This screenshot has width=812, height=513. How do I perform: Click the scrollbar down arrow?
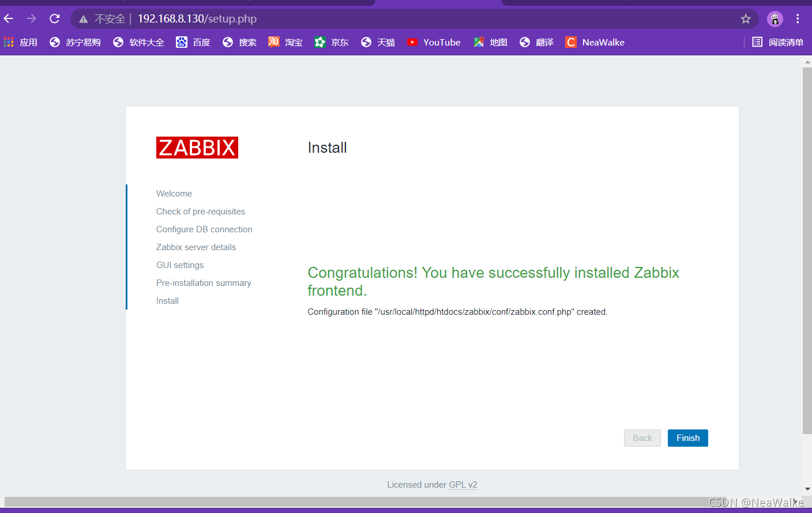point(807,489)
